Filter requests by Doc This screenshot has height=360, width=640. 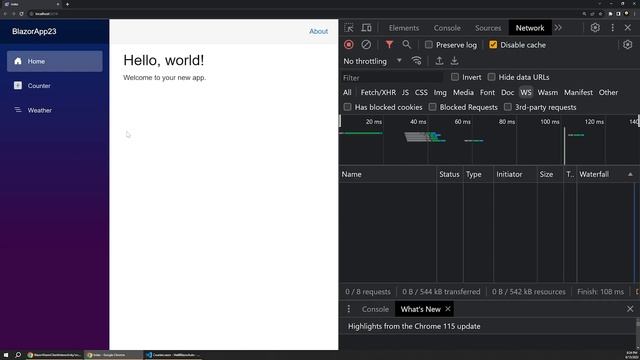[x=507, y=92]
